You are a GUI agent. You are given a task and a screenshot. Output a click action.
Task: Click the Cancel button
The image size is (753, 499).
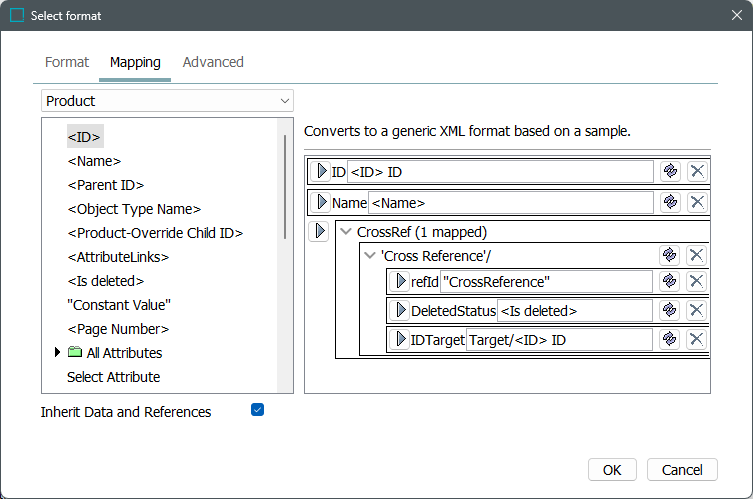tap(682, 470)
